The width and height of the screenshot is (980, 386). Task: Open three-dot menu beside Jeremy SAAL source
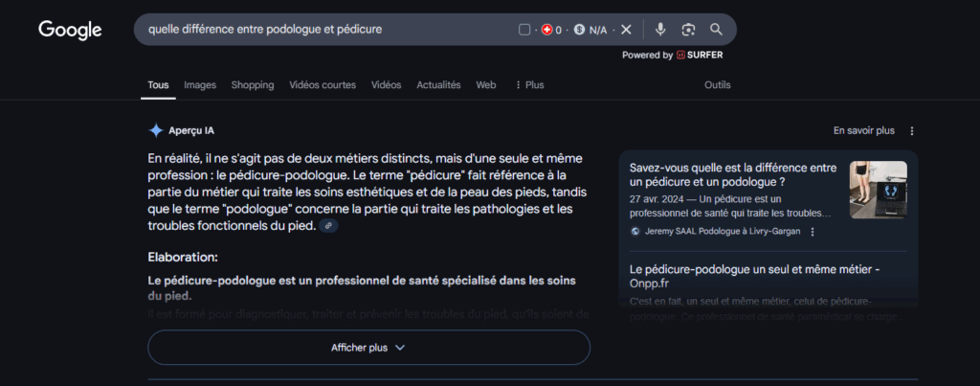pyautogui.click(x=813, y=232)
